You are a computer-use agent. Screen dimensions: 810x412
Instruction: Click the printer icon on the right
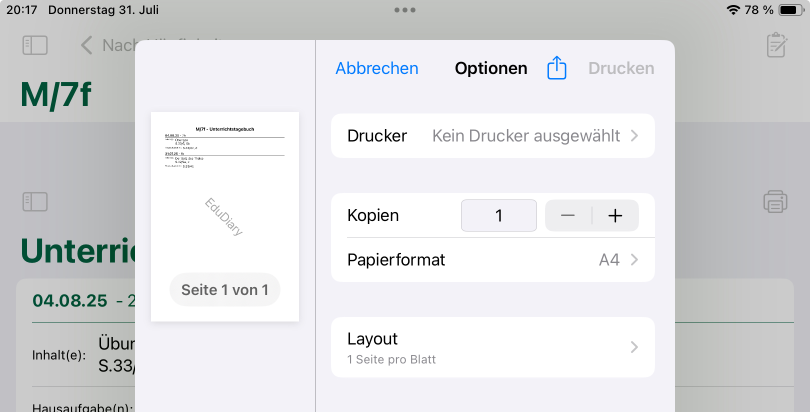point(775,201)
